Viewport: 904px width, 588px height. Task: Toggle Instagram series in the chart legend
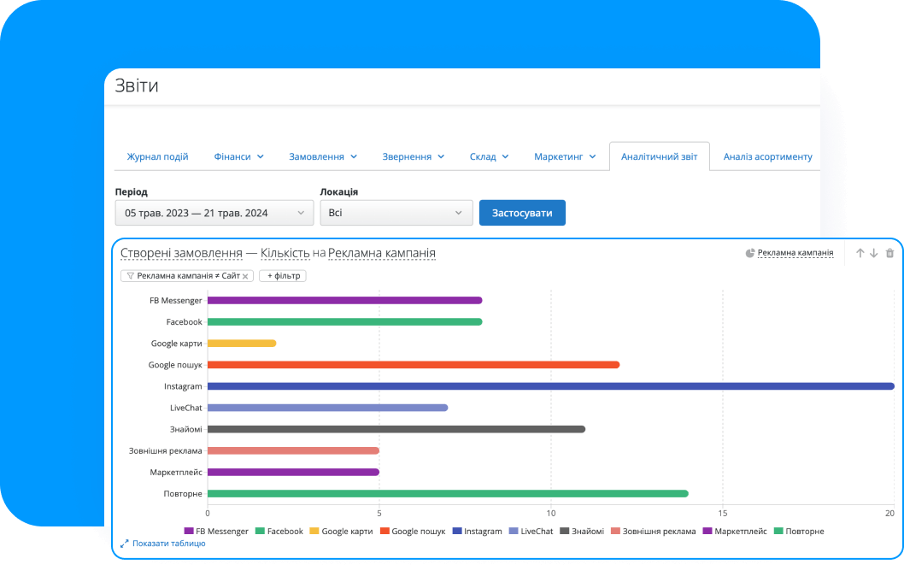pyautogui.click(x=477, y=531)
